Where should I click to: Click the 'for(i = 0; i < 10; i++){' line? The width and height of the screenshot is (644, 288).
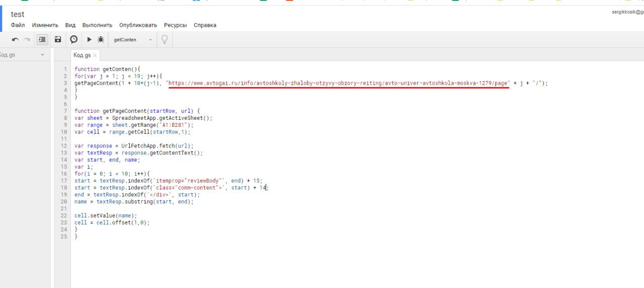pyautogui.click(x=112, y=174)
